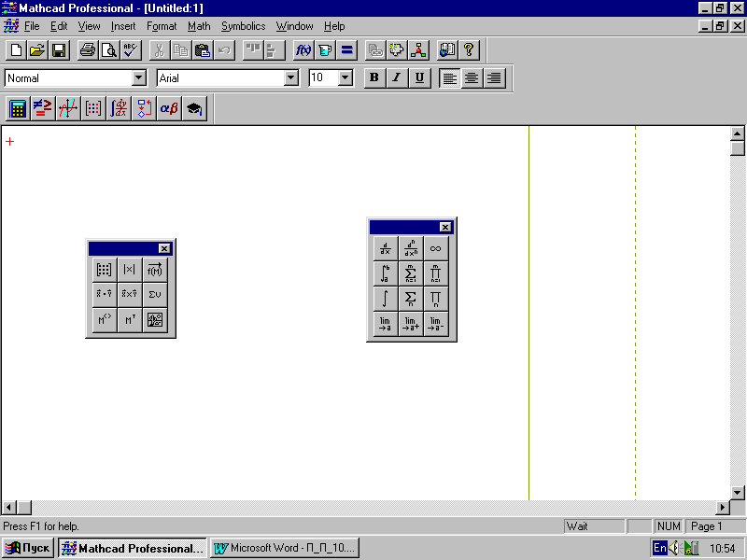Expand the font size 10 dropdown
The height and width of the screenshot is (560, 747).
pyautogui.click(x=345, y=77)
